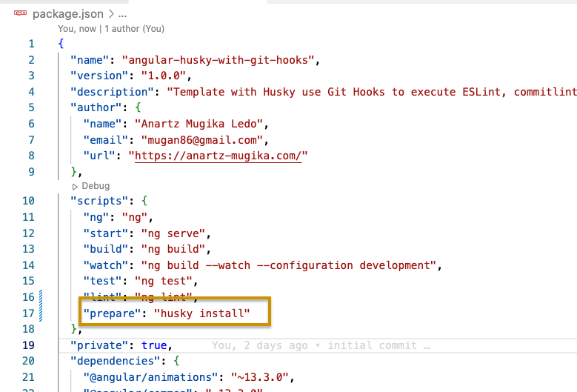Click the "name" key on line 2
Screen dimensions: 577x392
pyautogui.click(x=90, y=60)
